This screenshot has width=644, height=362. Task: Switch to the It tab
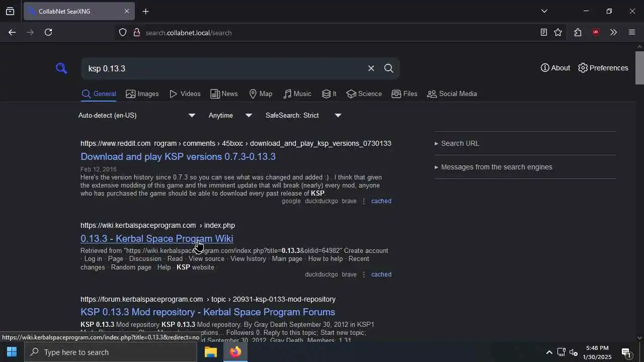(329, 94)
